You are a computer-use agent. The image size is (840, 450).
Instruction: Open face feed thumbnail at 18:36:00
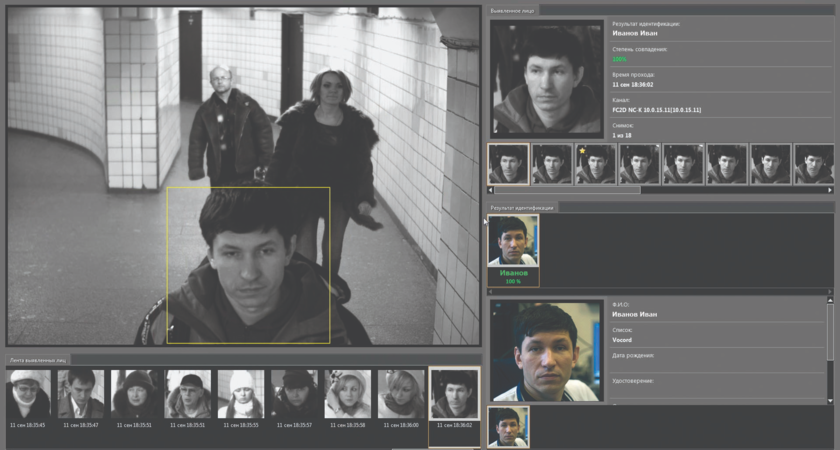tap(400, 394)
